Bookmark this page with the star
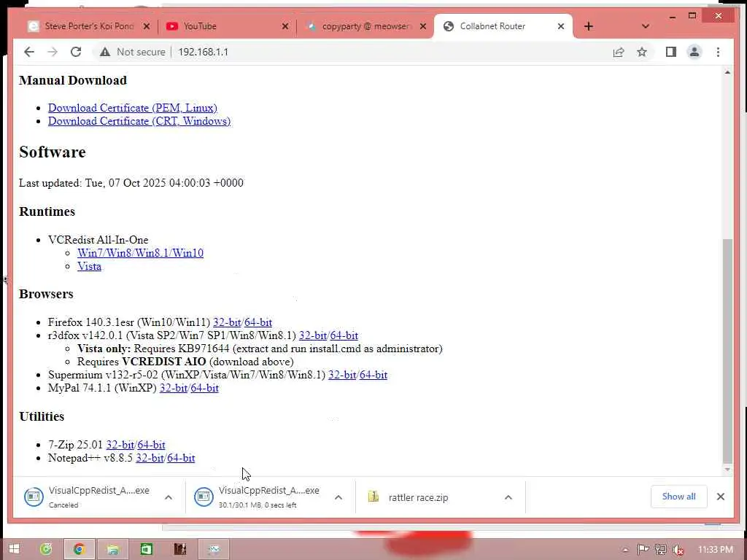Image resolution: width=747 pixels, height=560 pixels. pos(642,52)
